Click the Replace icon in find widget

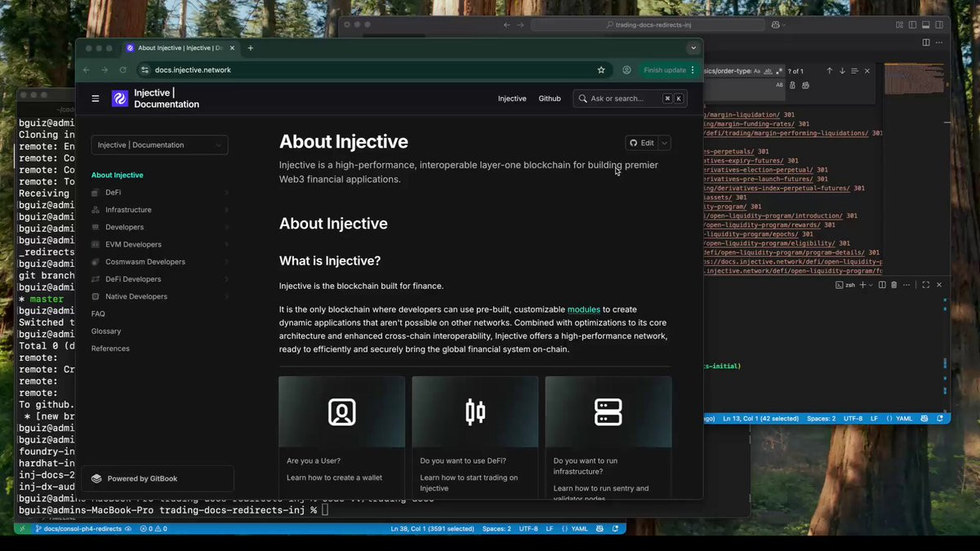tap(793, 85)
